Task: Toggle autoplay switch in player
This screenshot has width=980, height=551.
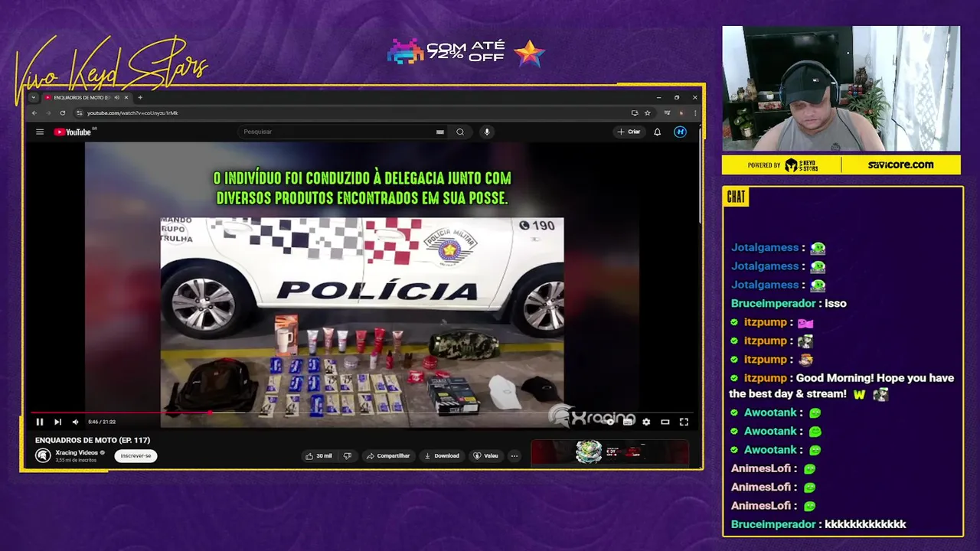Action: click(610, 422)
